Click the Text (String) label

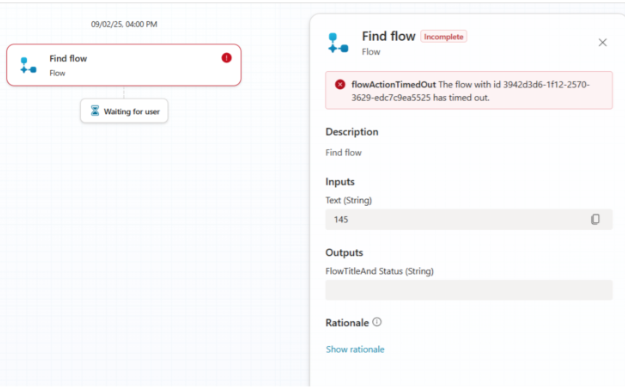click(349, 200)
